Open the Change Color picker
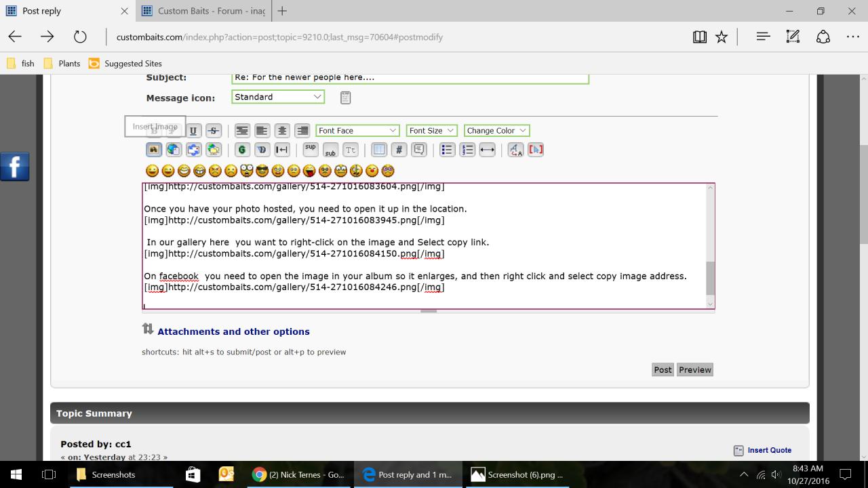Image resolution: width=868 pixels, height=488 pixels. click(496, 131)
